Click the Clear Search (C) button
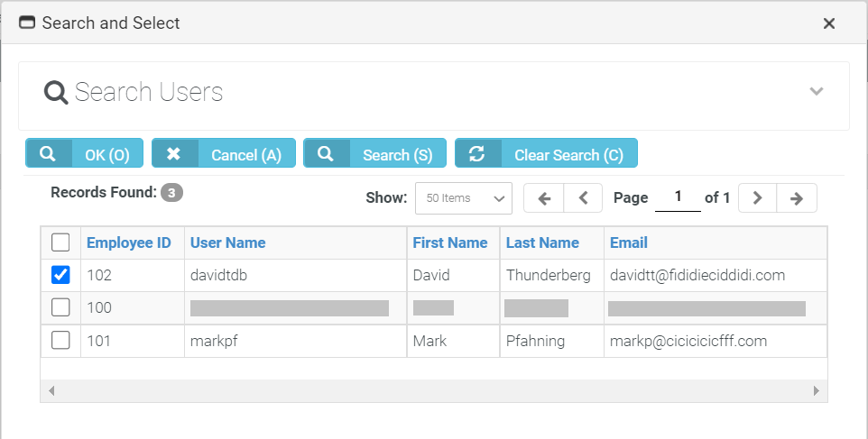The width and height of the screenshot is (868, 439). (x=547, y=153)
